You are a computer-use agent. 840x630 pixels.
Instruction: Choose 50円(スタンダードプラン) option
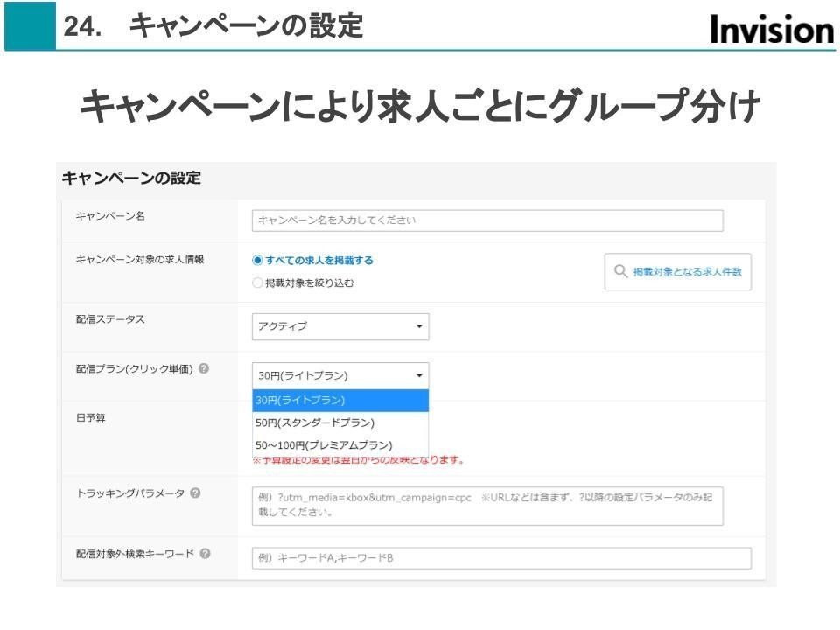[340, 423]
